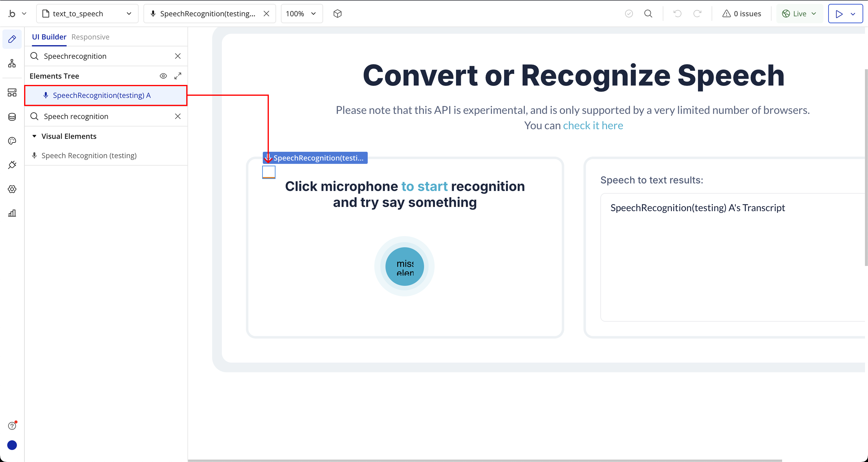The width and height of the screenshot is (868, 462).
Task: Clear the Speechrecognition search field
Action: click(178, 56)
